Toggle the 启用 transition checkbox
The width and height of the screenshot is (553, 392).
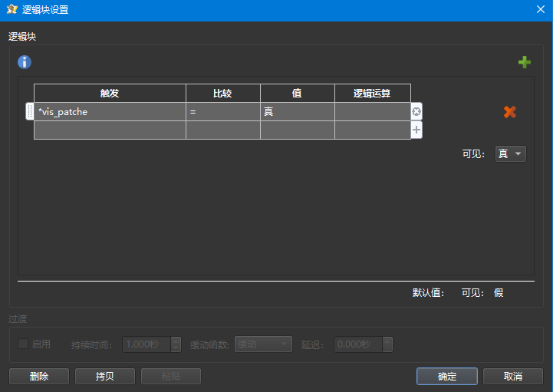(23, 344)
